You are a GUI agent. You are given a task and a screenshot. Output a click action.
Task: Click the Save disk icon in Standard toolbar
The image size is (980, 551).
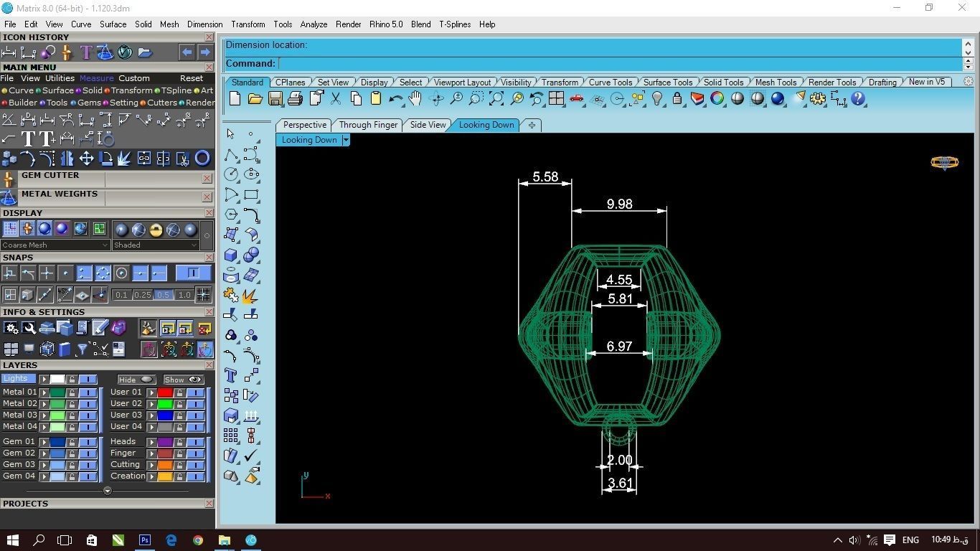[275, 99]
